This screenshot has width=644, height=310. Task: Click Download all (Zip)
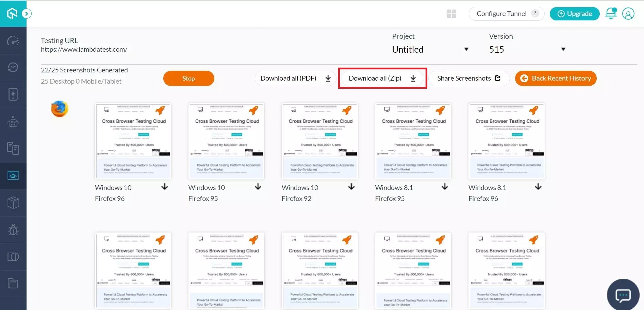click(x=382, y=79)
